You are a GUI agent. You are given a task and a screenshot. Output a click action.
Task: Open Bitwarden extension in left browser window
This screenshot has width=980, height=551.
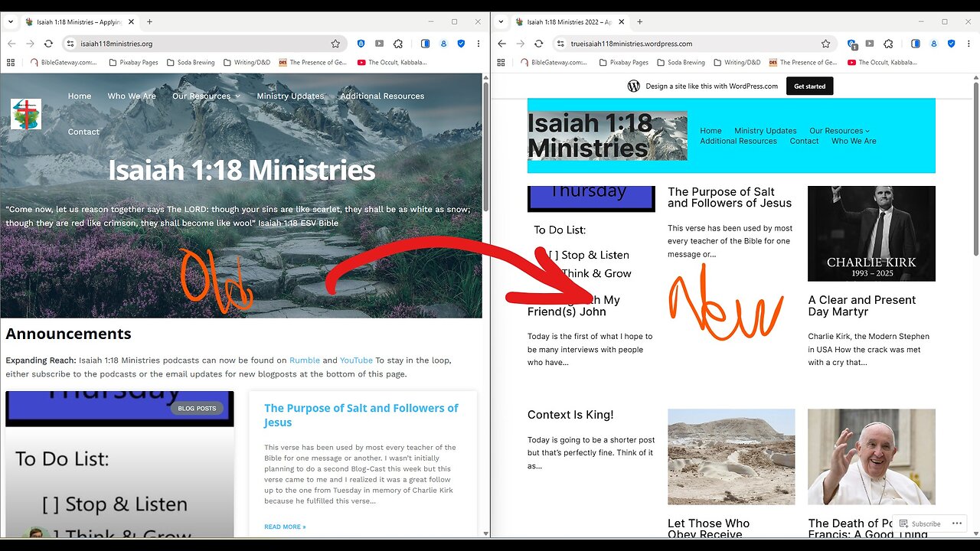click(361, 44)
